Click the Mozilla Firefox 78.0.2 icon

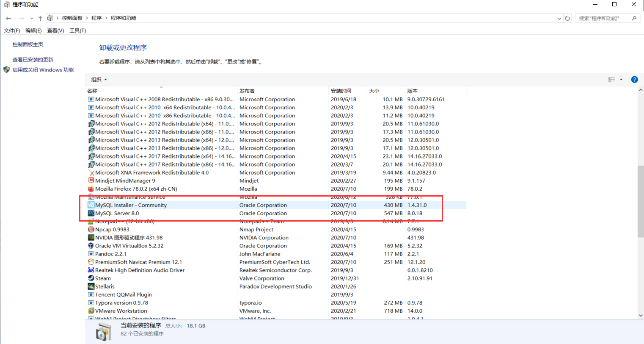pyautogui.click(x=91, y=189)
